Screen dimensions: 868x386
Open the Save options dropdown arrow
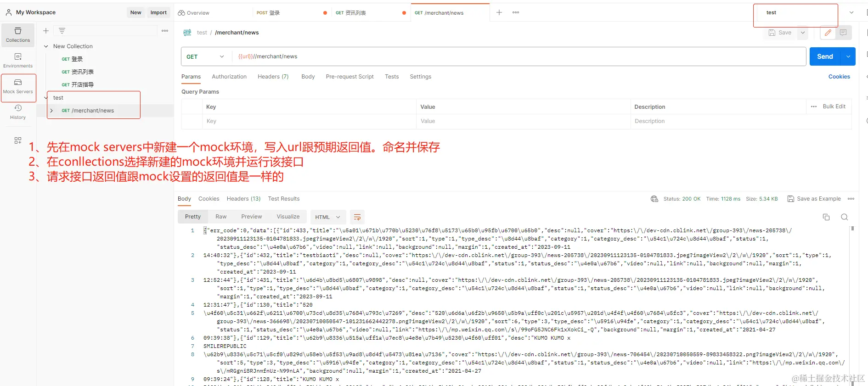[803, 33]
